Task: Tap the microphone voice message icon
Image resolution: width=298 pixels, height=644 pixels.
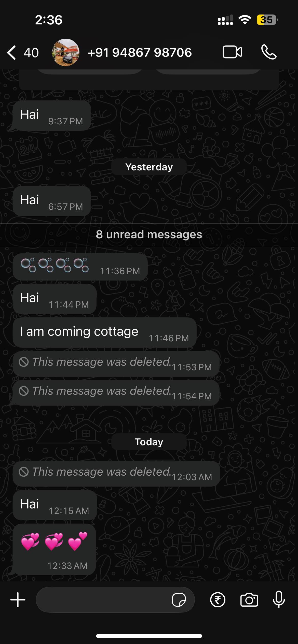Action: 279,599
